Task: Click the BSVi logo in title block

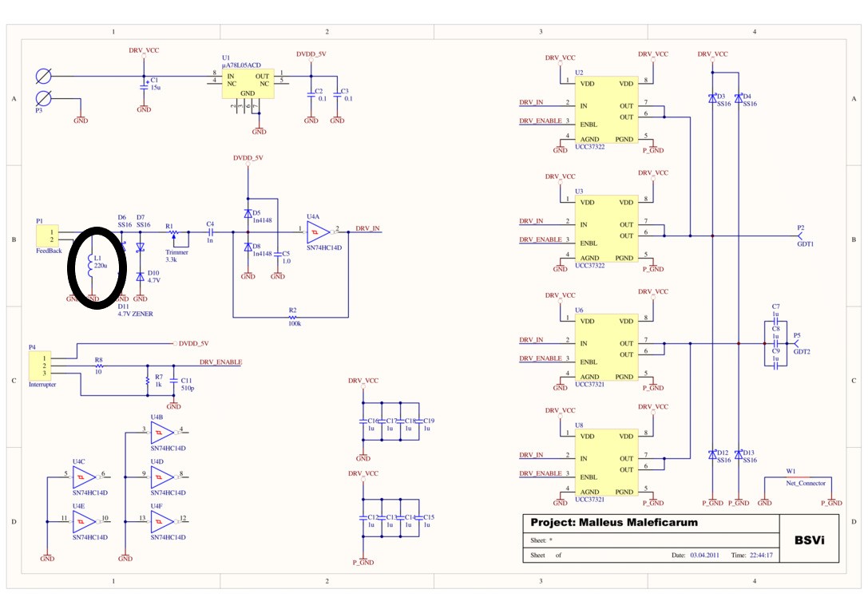Action: (810, 540)
